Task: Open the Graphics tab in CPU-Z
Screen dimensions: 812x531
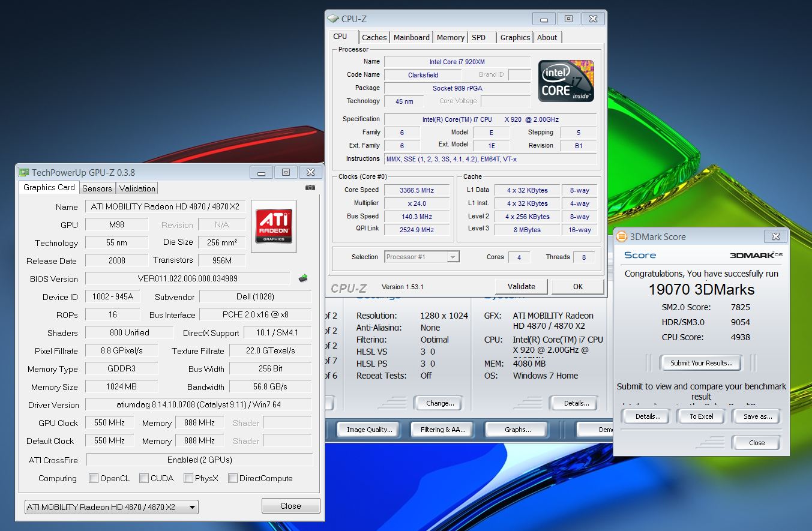Action: pyautogui.click(x=516, y=37)
